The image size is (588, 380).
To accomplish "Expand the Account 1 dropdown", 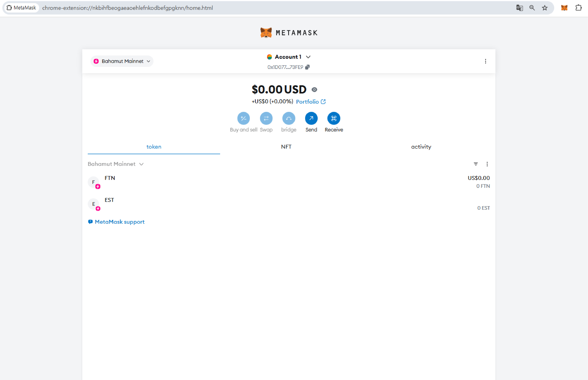I will click(308, 57).
